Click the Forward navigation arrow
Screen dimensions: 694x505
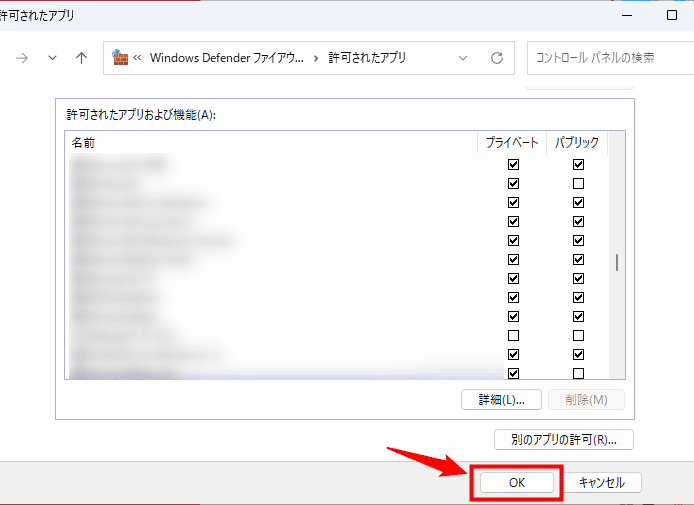(22, 58)
